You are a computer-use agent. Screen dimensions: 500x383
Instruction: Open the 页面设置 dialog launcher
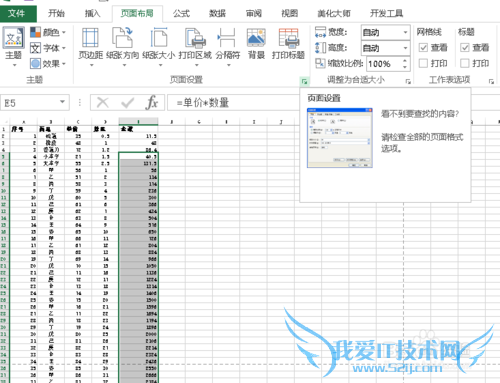click(x=304, y=81)
